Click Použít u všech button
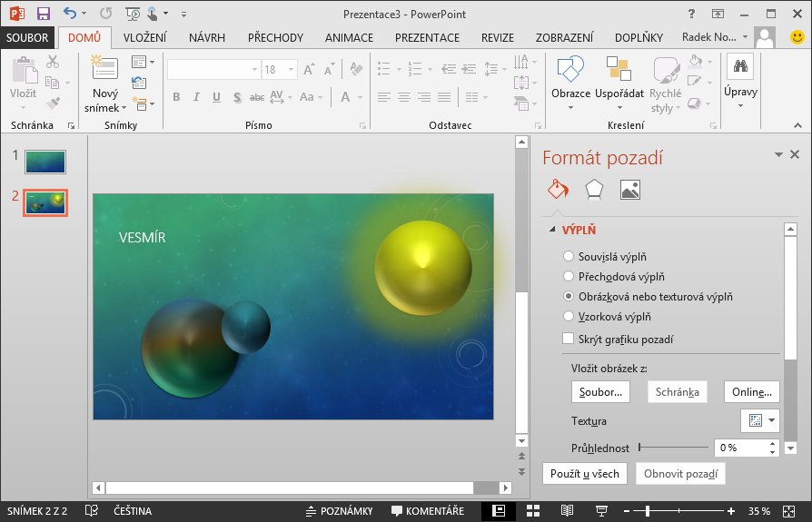This screenshot has width=812, height=522. (x=585, y=473)
